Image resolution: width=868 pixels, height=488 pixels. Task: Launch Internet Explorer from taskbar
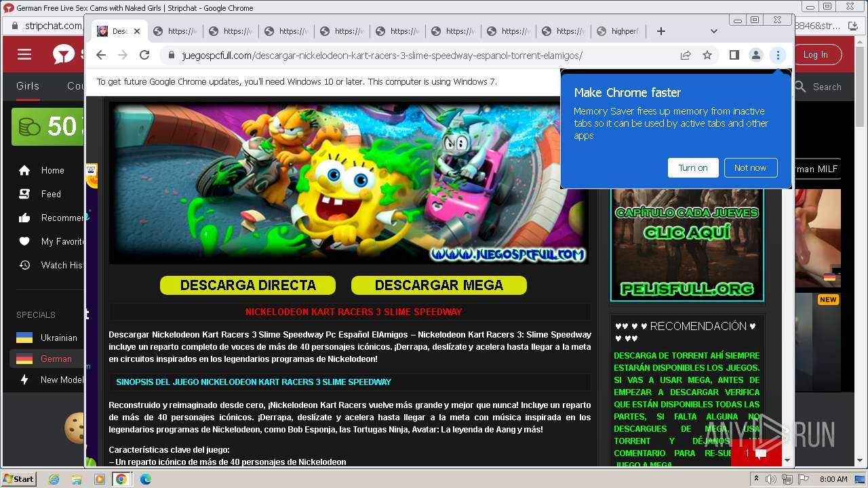[54, 479]
